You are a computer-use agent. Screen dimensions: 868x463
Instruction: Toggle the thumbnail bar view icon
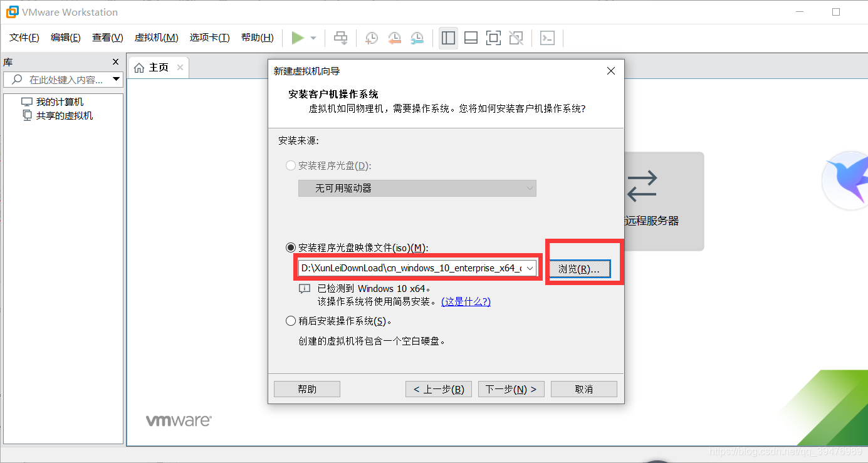471,38
